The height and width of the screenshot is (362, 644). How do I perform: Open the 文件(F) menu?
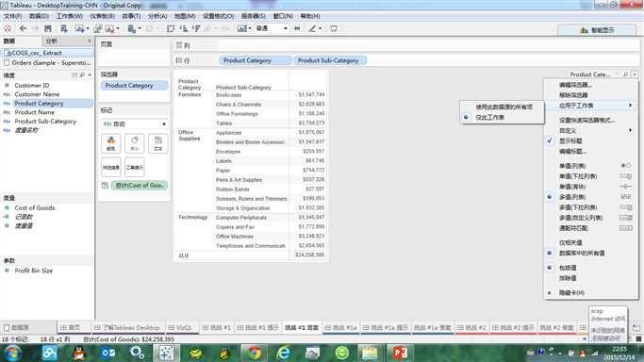[13, 16]
